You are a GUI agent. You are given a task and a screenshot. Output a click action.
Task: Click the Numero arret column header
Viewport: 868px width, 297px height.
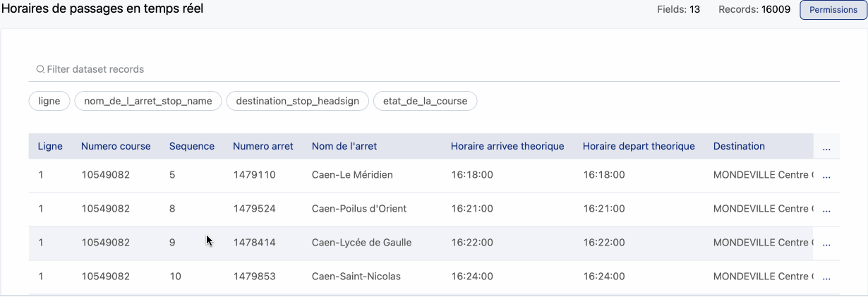point(263,146)
